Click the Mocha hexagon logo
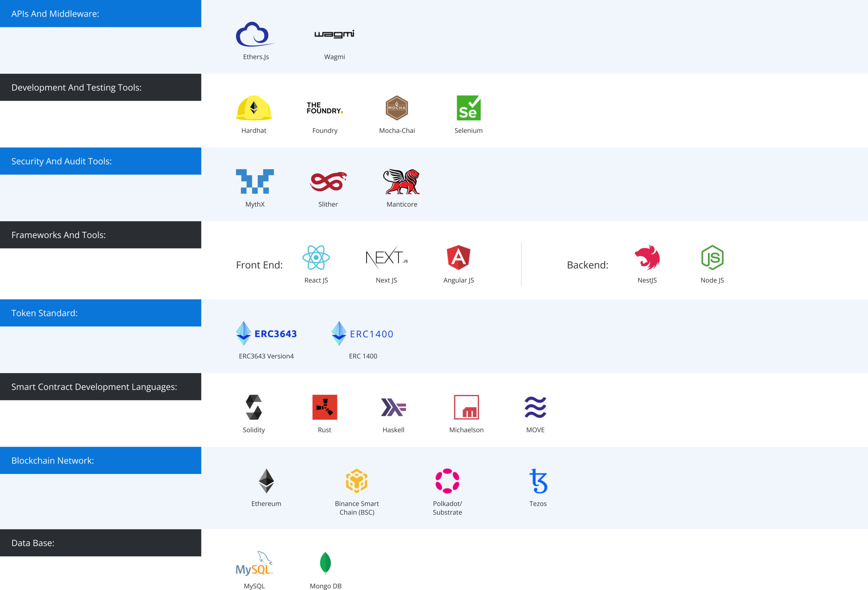Screen dimensions: 868x590 [397, 108]
